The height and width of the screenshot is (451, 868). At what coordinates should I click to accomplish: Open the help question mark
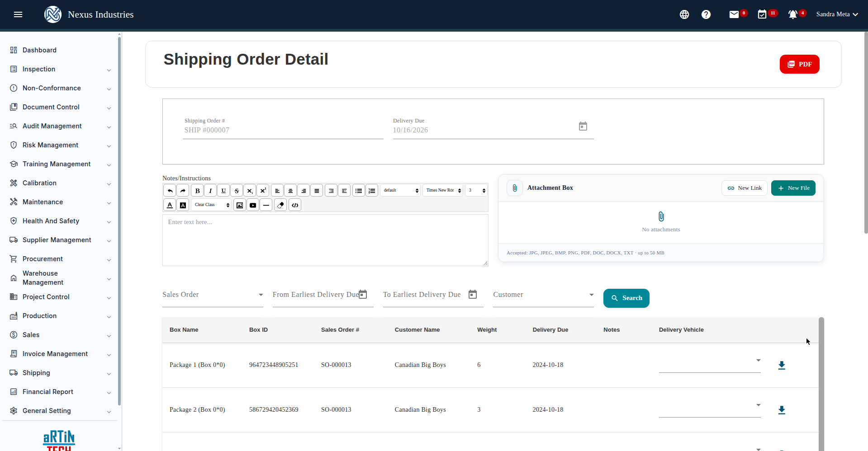[706, 14]
